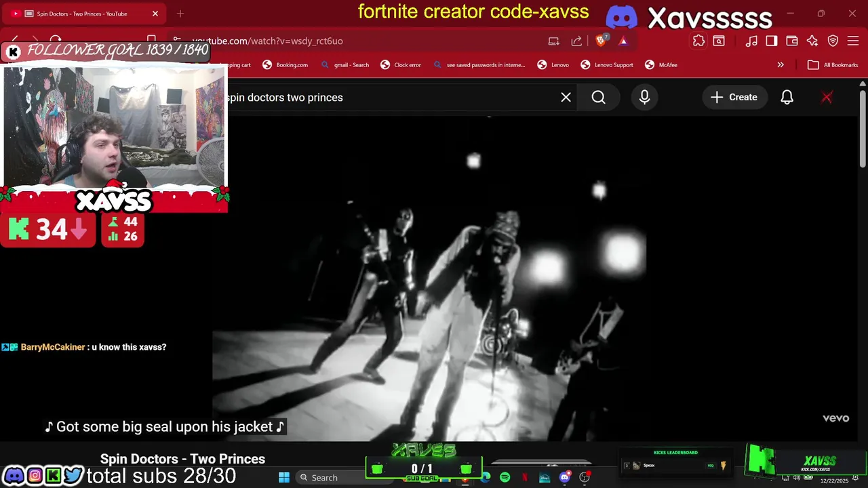Open the All Bookmarks folder
This screenshot has height=488, width=868.
pos(833,65)
